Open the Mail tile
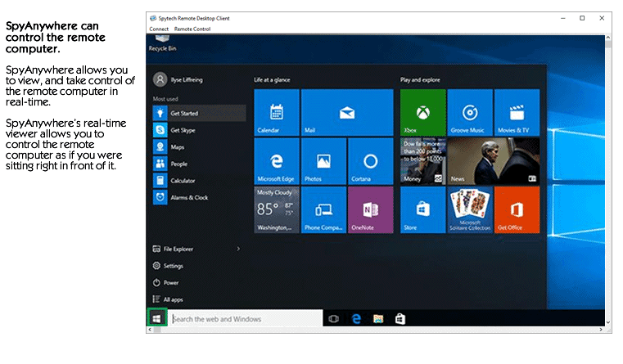 coord(347,112)
